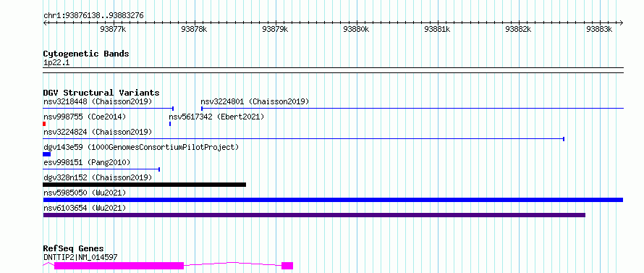Click the 93881k ruler position
The width and height of the screenshot is (644, 273).
[437, 29]
